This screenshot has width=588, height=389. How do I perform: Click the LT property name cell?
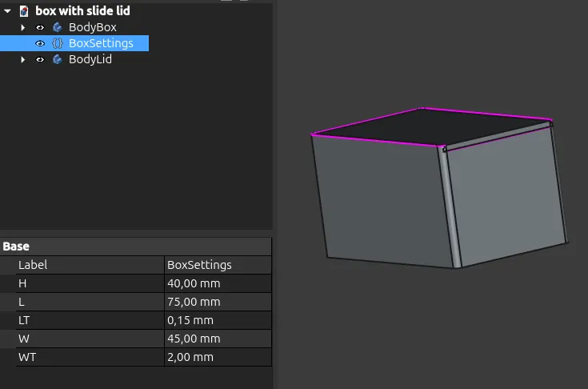click(90, 320)
